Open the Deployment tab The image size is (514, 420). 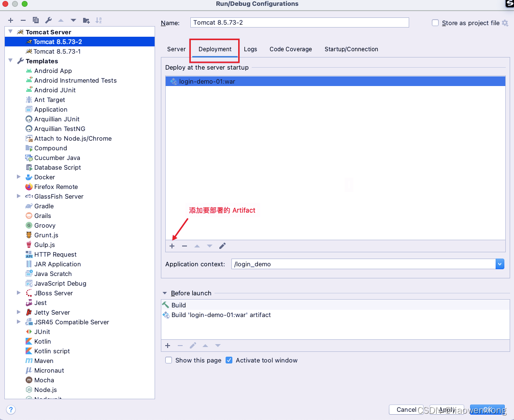point(215,49)
